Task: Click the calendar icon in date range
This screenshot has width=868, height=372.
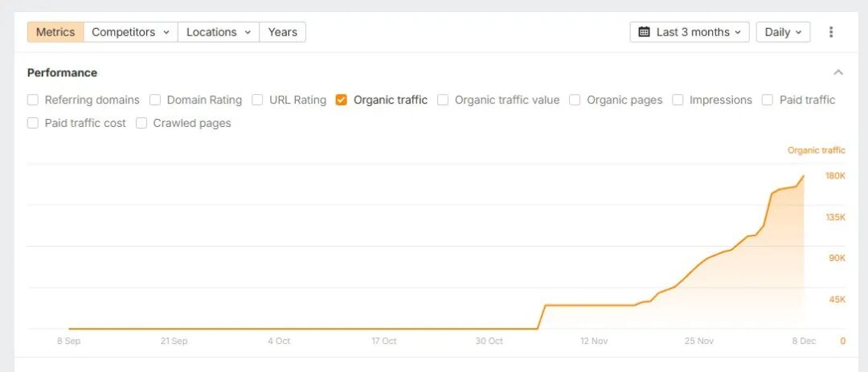Action: [x=644, y=32]
